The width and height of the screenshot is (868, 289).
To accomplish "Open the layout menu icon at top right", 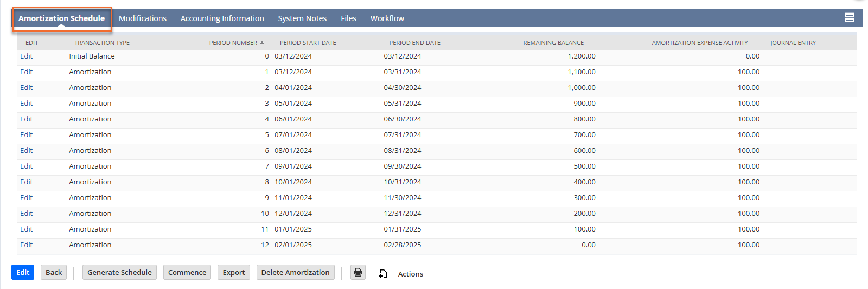I will coord(849,18).
